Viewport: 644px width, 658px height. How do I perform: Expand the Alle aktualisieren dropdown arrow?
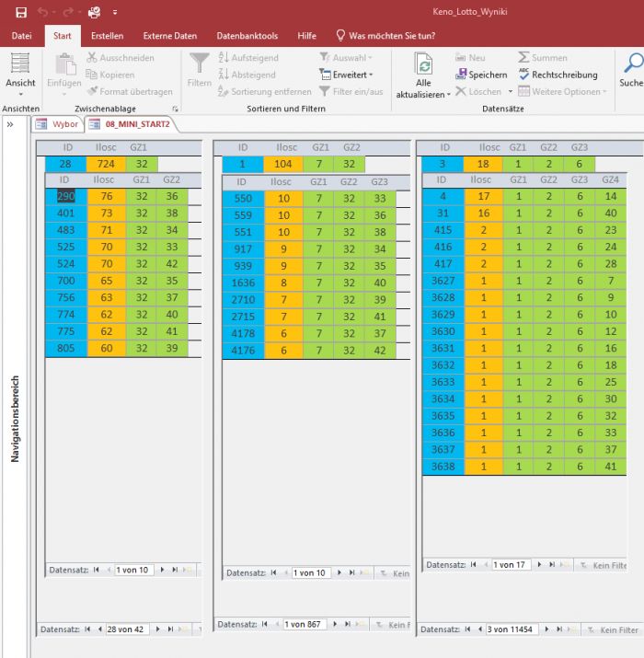coord(448,95)
